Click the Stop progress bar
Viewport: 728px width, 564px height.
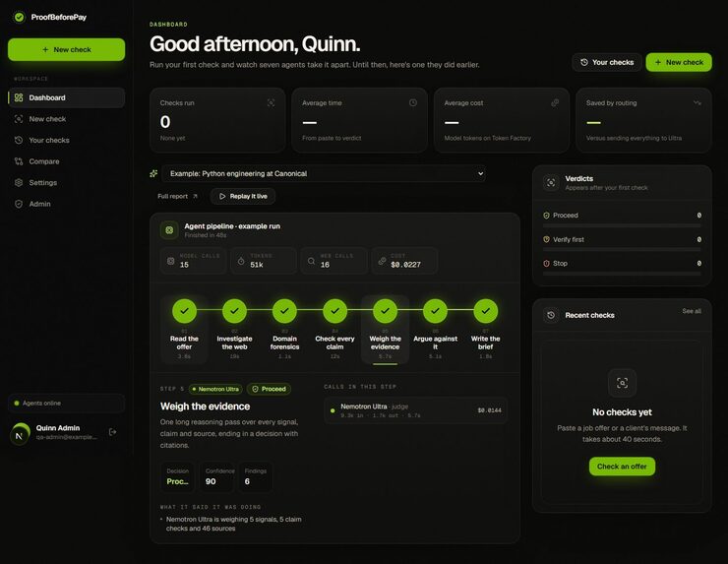[x=622, y=274]
